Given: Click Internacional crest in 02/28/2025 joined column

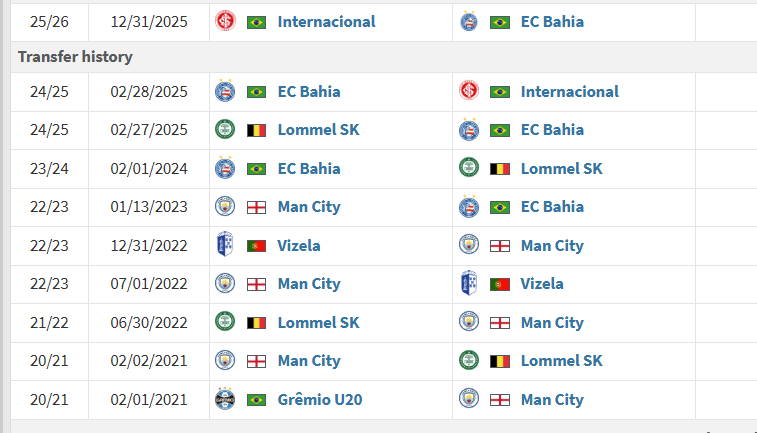Looking at the screenshot, I should tap(469, 92).
